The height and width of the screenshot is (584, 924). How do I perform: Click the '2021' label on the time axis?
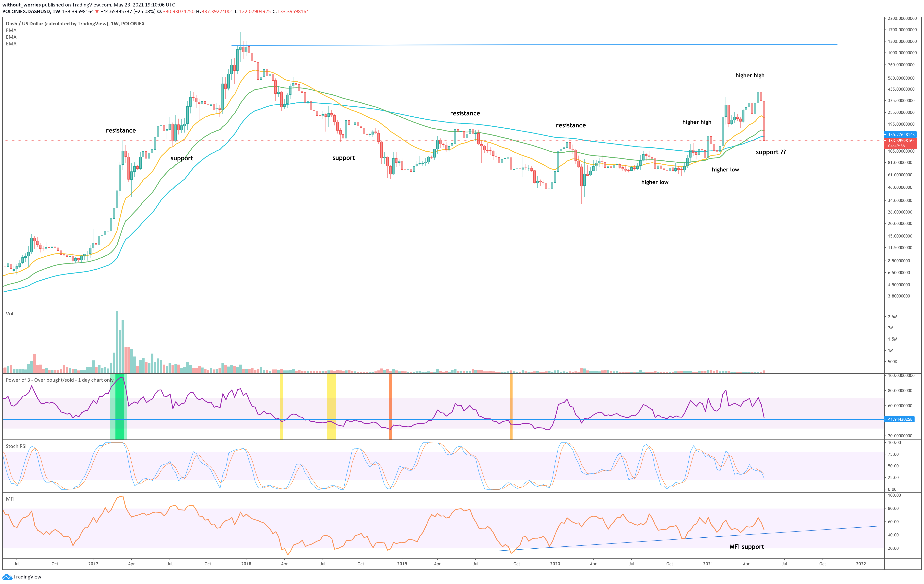(x=708, y=564)
